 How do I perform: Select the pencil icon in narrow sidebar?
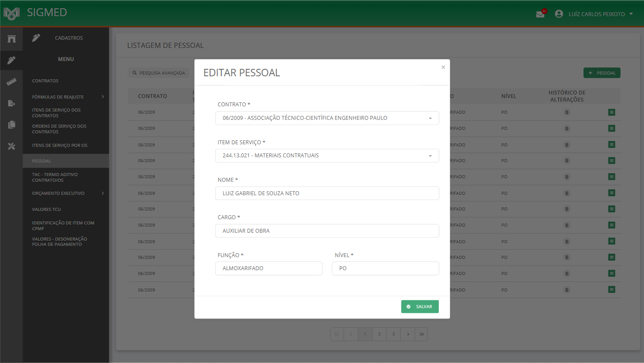point(11,60)
